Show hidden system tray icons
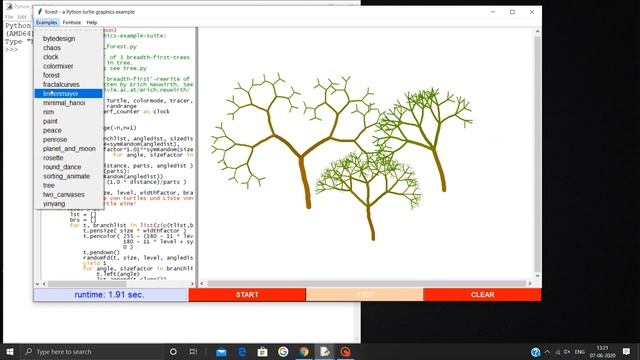 547,352
